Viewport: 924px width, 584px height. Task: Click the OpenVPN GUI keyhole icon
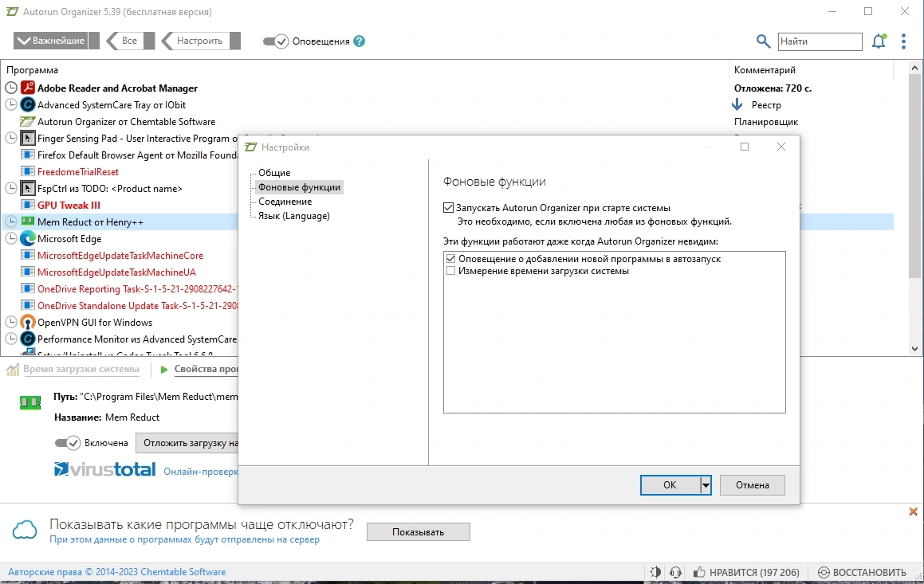(28, 322)
